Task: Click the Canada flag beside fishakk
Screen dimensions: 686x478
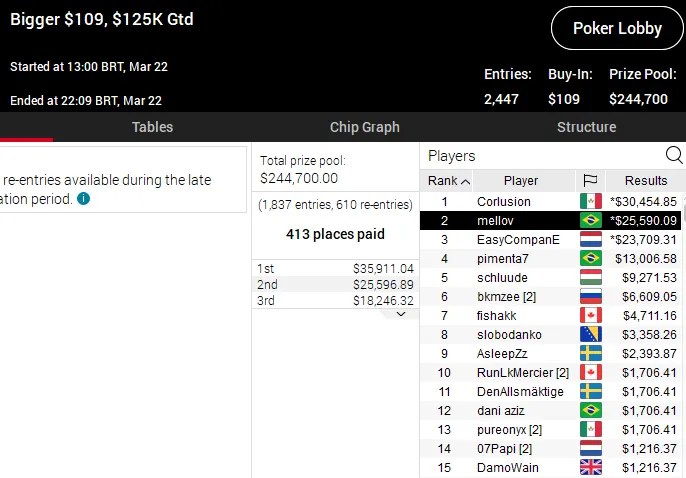Action: [x=590, y=315]
